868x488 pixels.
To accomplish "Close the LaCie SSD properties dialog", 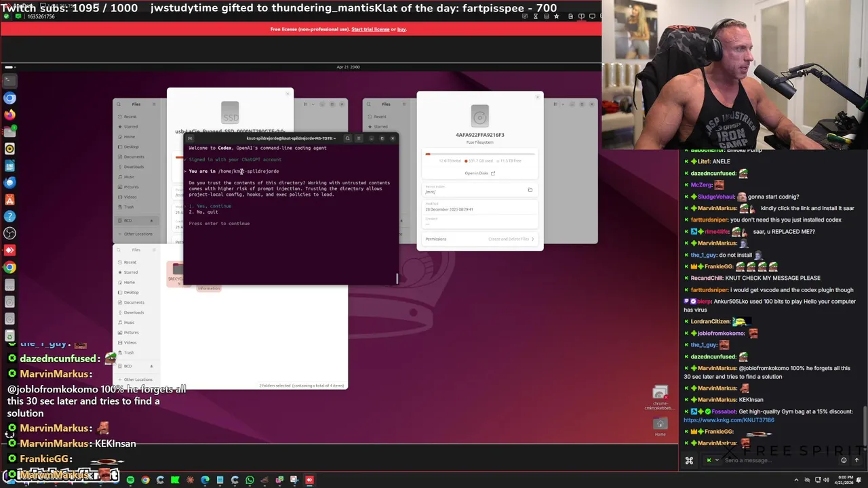I will [288, 94].
